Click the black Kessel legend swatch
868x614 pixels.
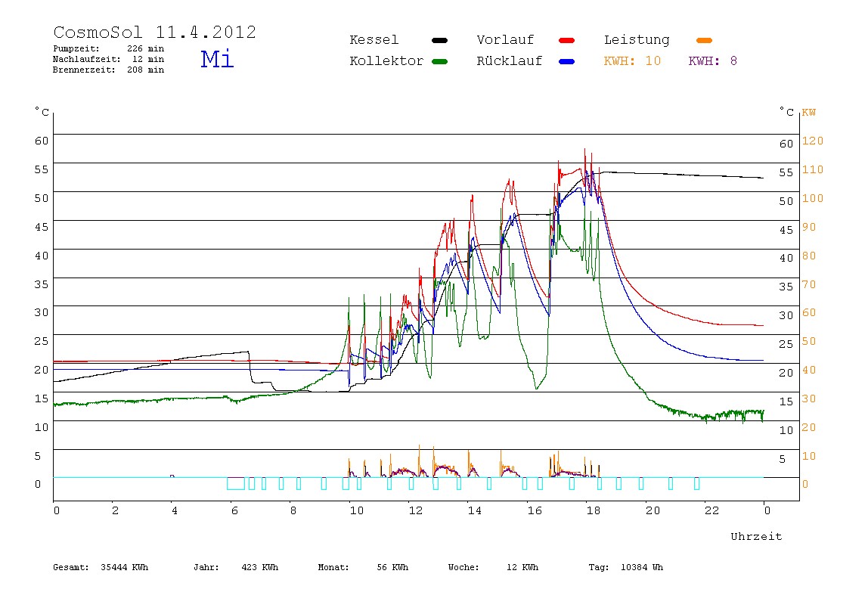coord(439,40)
